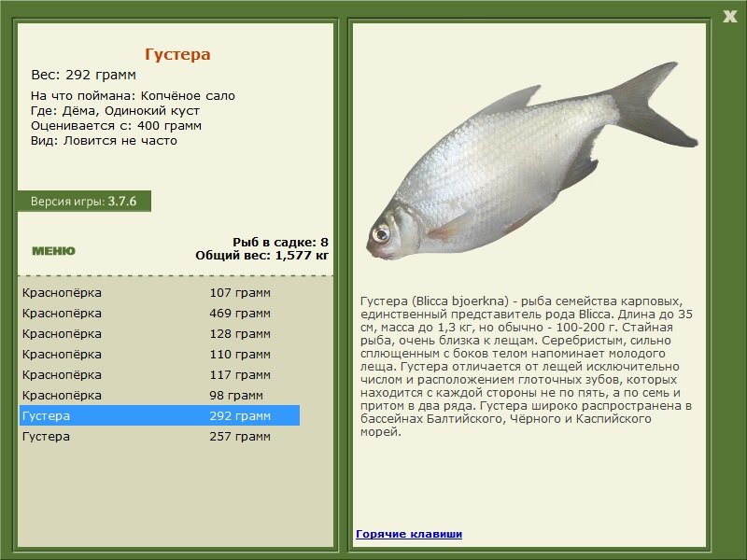Image resolution: width=747 pixels, height=560 pixels.
Task: Select the 469 грамм Краснопёрка row
Action: [x=160, y=313]
